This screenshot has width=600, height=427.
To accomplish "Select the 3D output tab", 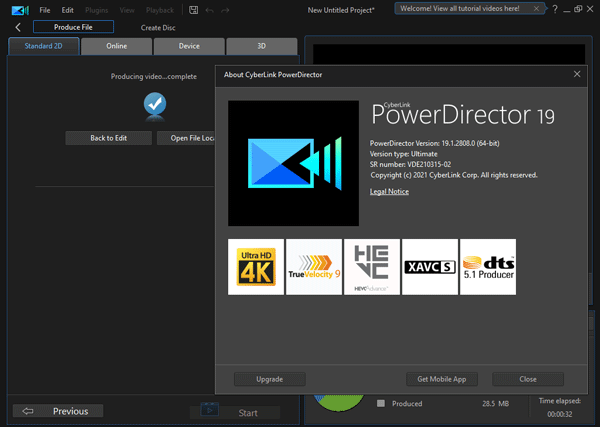I will [261, 46].
